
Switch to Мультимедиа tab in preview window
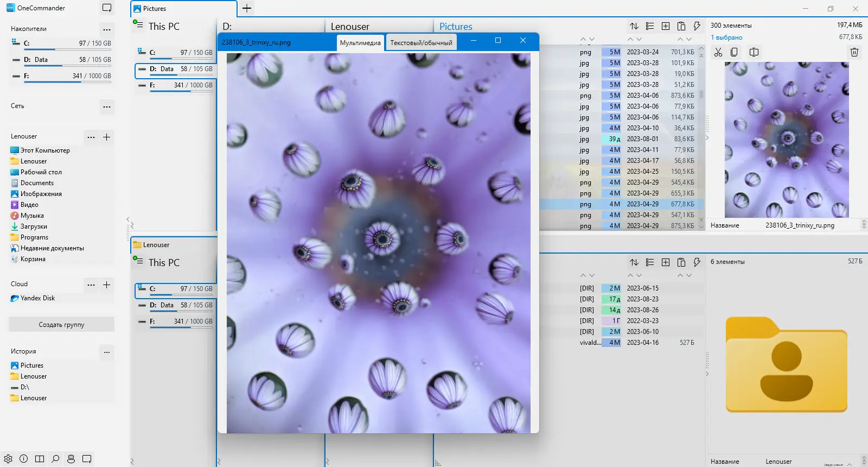tap(360, 43)
